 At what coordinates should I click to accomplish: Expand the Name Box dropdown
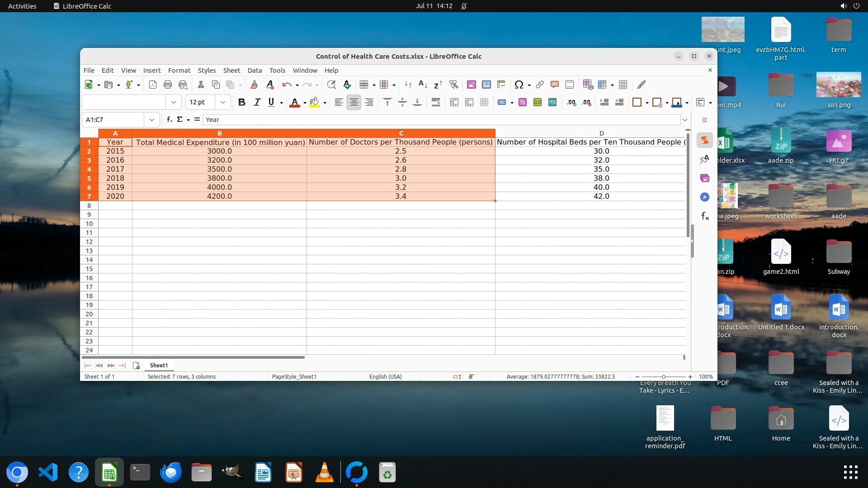coord(152,120)
